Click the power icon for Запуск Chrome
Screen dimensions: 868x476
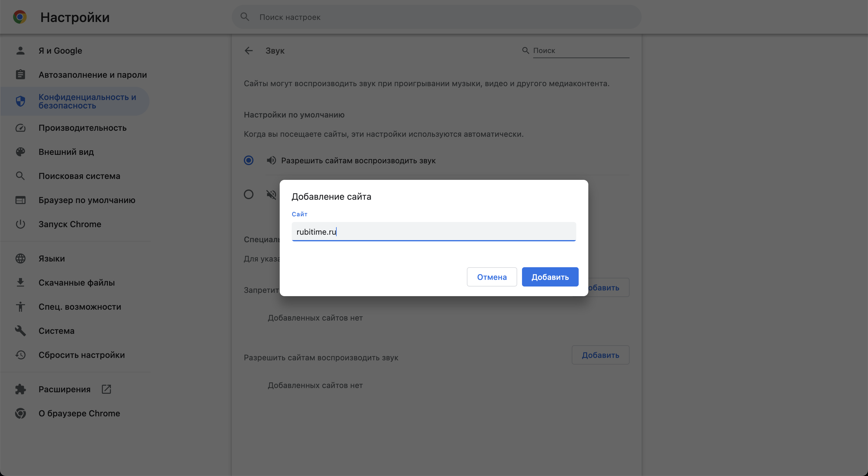pyautogui.click(x=20, y=224)
